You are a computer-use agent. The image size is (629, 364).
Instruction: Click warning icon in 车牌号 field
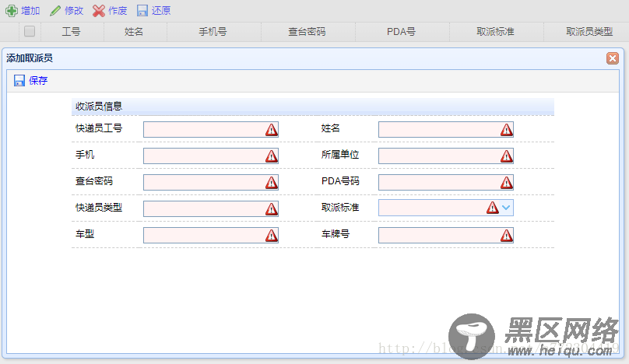pyautogui.click(x=507, y=236)
